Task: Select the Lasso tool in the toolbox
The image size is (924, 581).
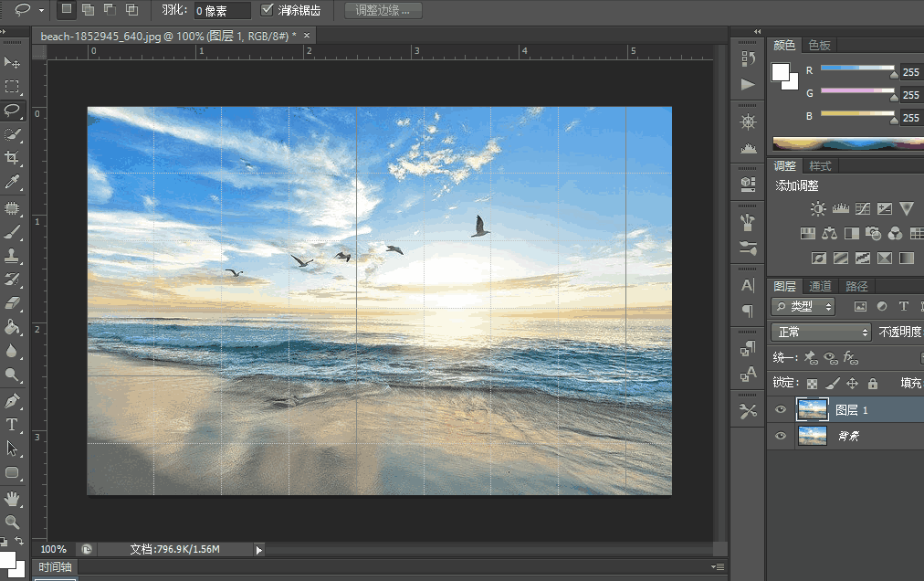Action: pyautogui.click(x=12, y=111)
